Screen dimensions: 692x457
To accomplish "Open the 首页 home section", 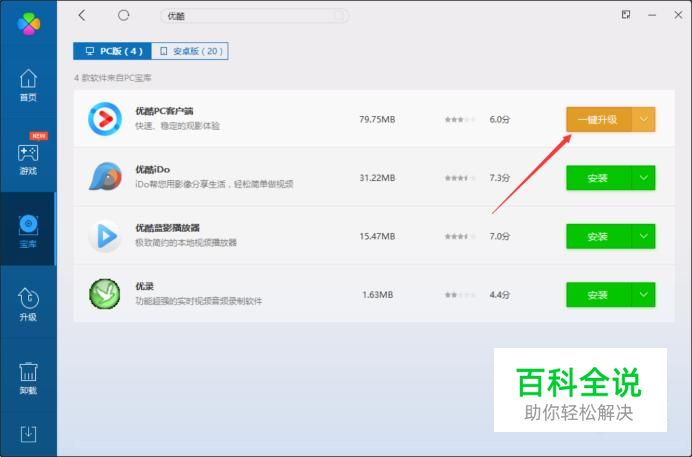I will click(x=28, y=86).
